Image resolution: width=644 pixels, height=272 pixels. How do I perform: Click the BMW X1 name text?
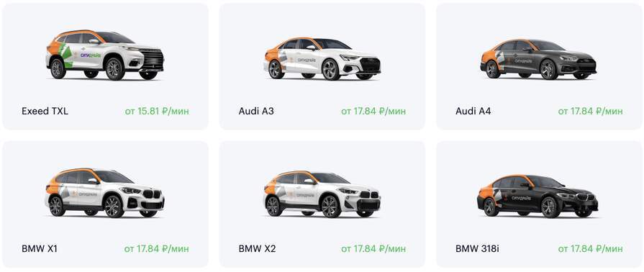(x=40, y=248)
